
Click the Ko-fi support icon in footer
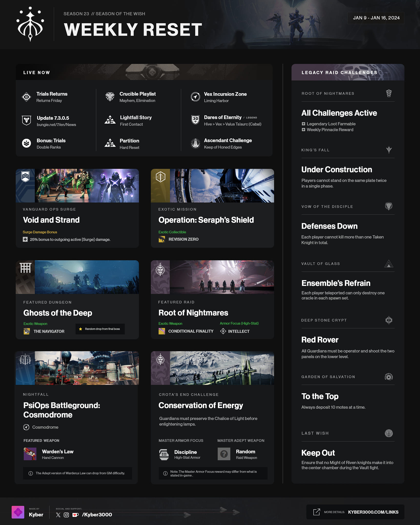(x=75, y=515)
